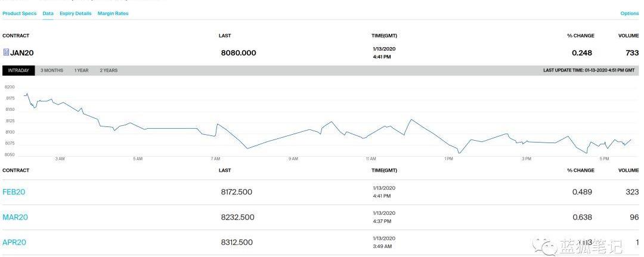Click the 1 PM label on chart axis
This screenshot has width=644, height=257.
(448, 159)
